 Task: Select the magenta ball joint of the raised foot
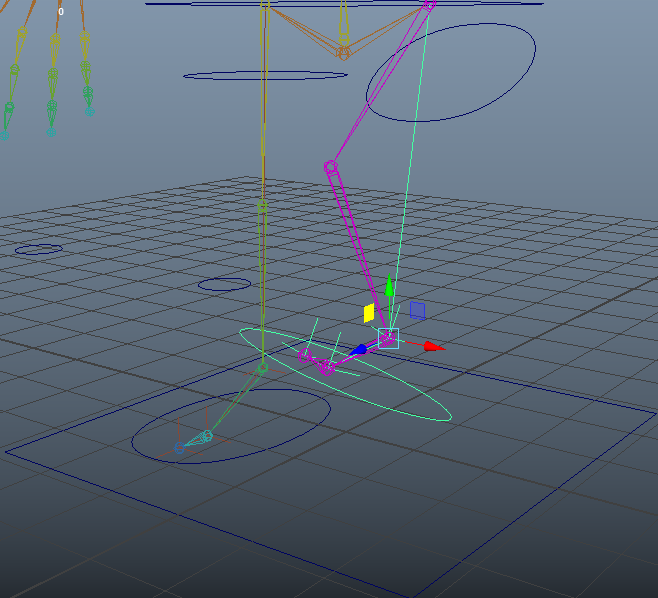[x=326, y=367]
